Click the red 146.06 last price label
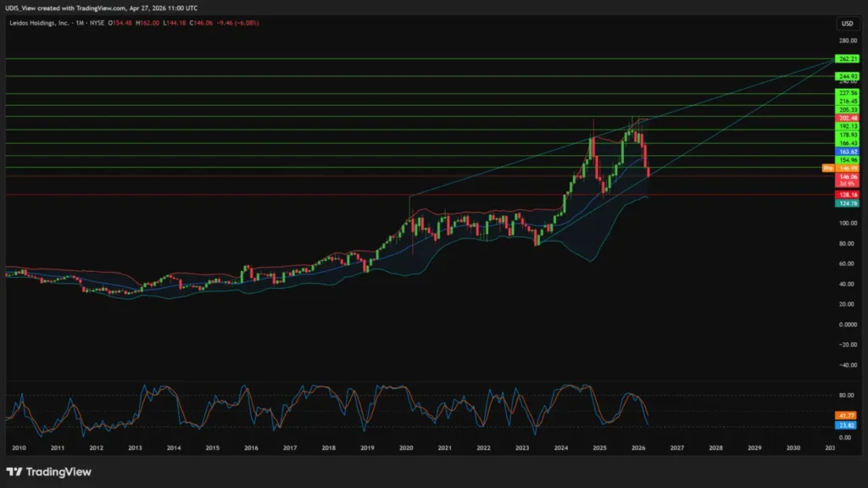Viewport: 868px width, 488px height. [847, 180]
